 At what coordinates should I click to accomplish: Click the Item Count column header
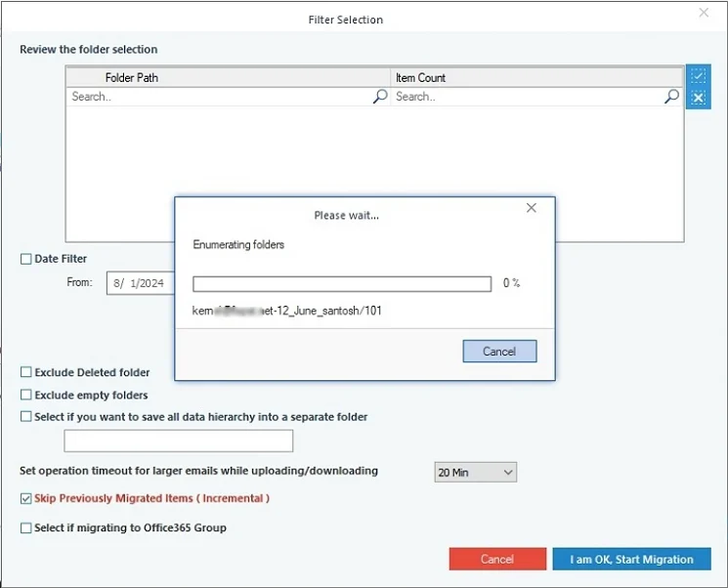[x=536, y=77]
